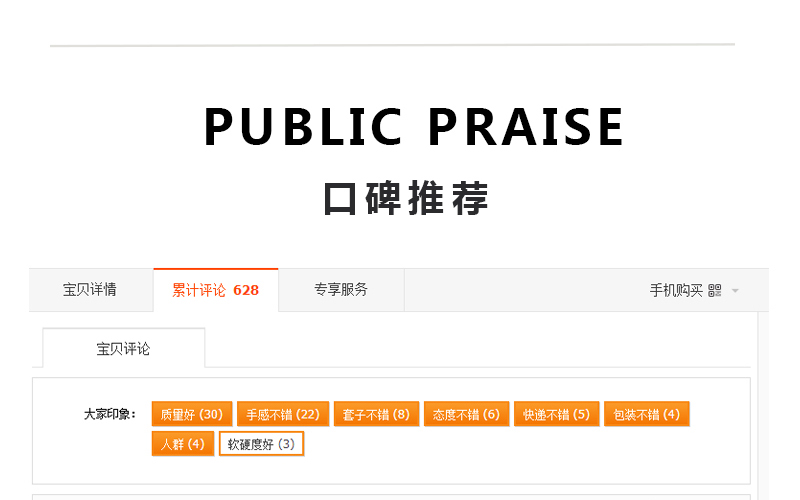Toggle the outlined 软硬度好 (3) tag
Image resolution: width=800 pixels, height=500 pixels.
tap(261, 444)
